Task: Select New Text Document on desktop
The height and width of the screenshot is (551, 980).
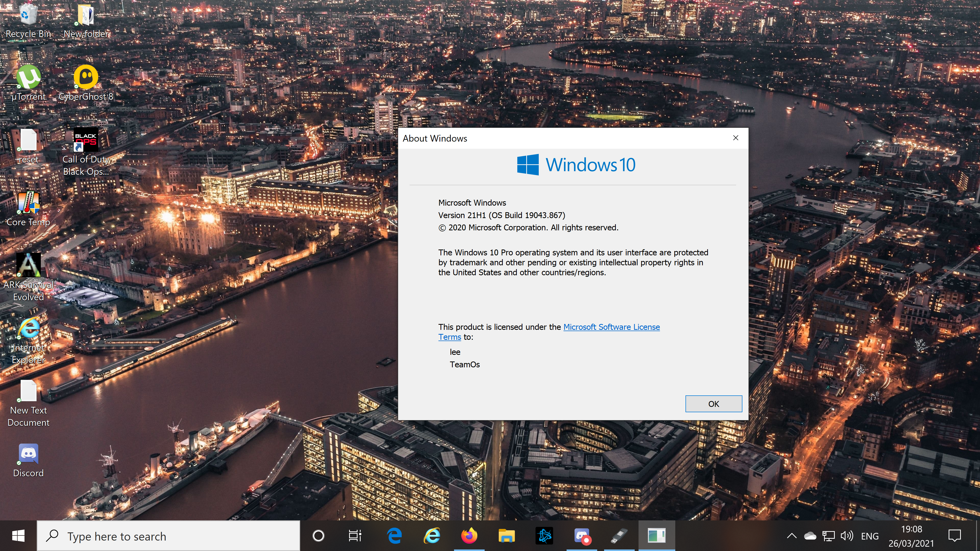Action: pos(28,404)
